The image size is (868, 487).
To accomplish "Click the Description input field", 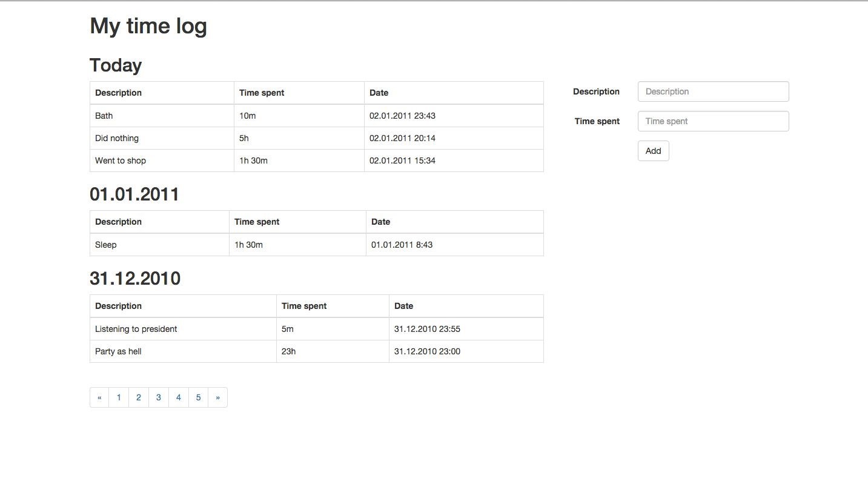I will 713,91.
